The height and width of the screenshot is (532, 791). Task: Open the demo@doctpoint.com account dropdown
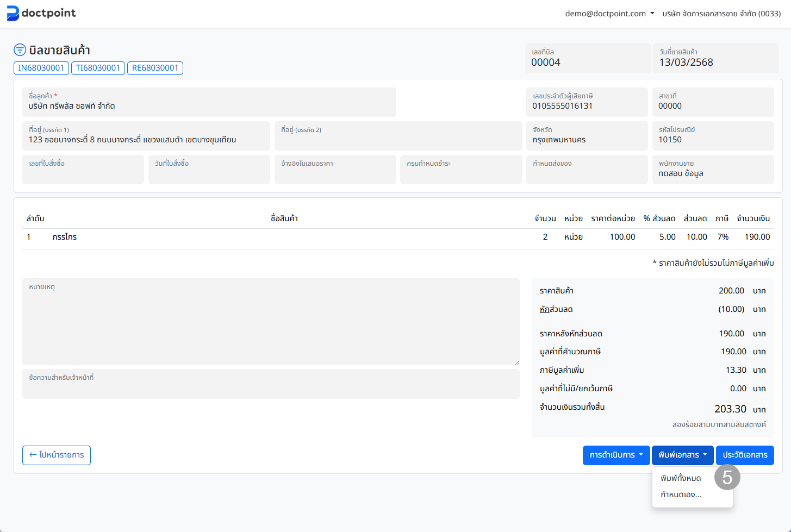pos(609,14)
